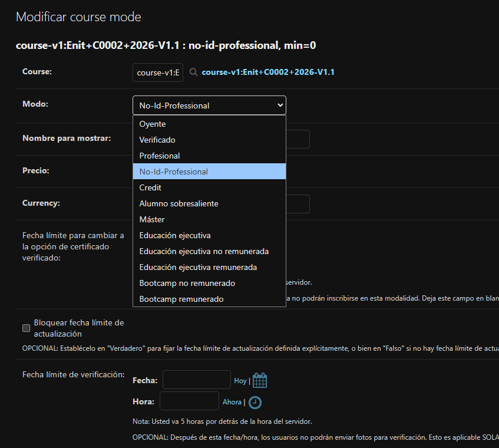499x448 pixels.
Task: Collapse the Modo dropdown showing No-Id-Professional
Action: point(209,106)
